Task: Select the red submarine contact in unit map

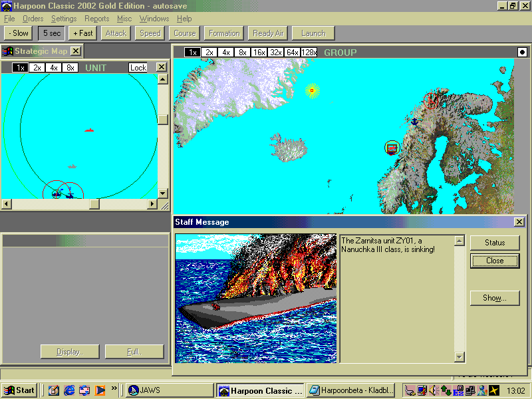Action: click(x=89, y=130)
